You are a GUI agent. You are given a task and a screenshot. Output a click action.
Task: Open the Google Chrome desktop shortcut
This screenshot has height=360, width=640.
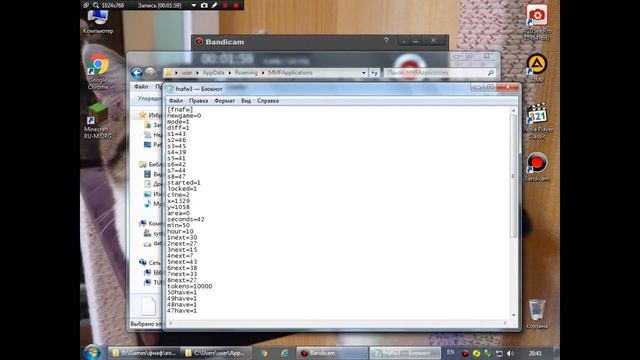[98, 71]
